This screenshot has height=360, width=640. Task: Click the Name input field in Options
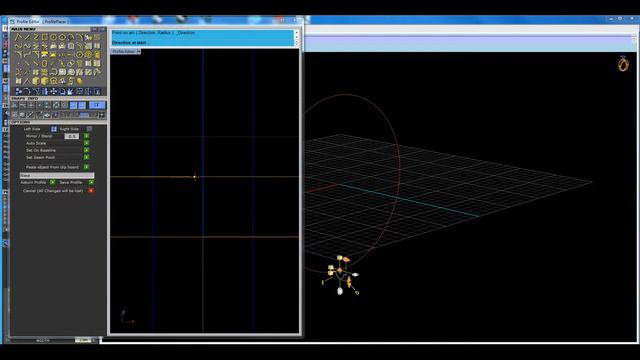pyautogui.click(x=57, y=175)
